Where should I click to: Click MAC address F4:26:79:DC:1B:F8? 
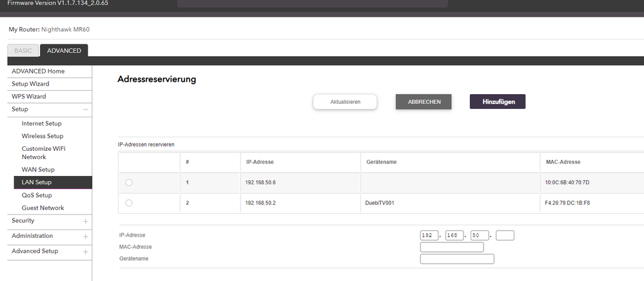click(x=567, y=203)
